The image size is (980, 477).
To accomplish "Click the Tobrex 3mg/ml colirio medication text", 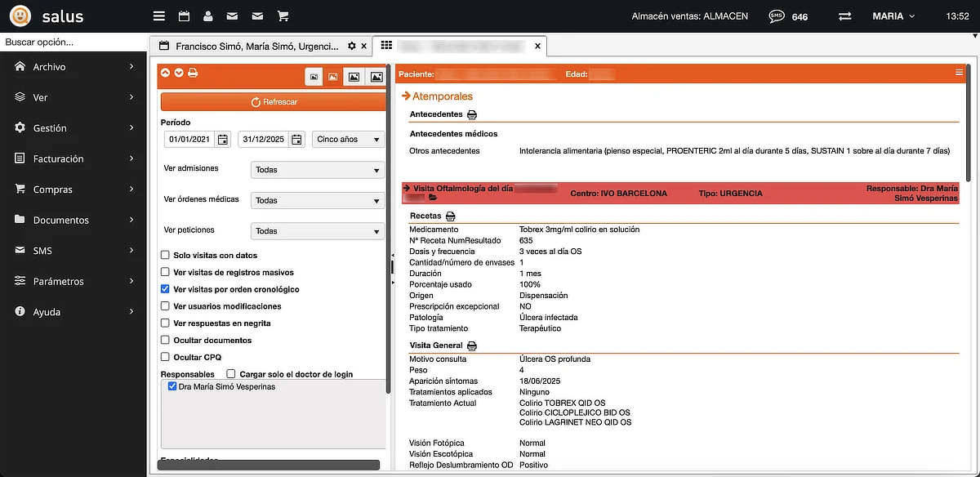I will pos(579,230).
